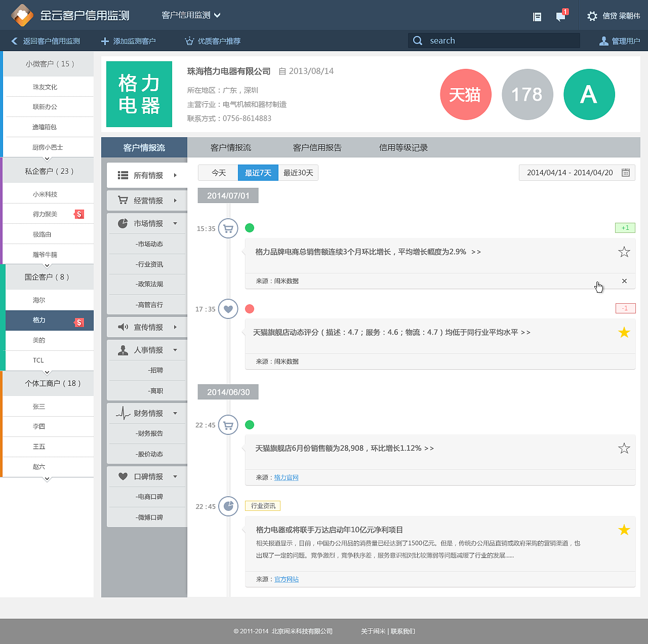The width and height of the screenshot is (648, 644).
Task: Select -财务报告 submenu item
Action: [147, 433]
